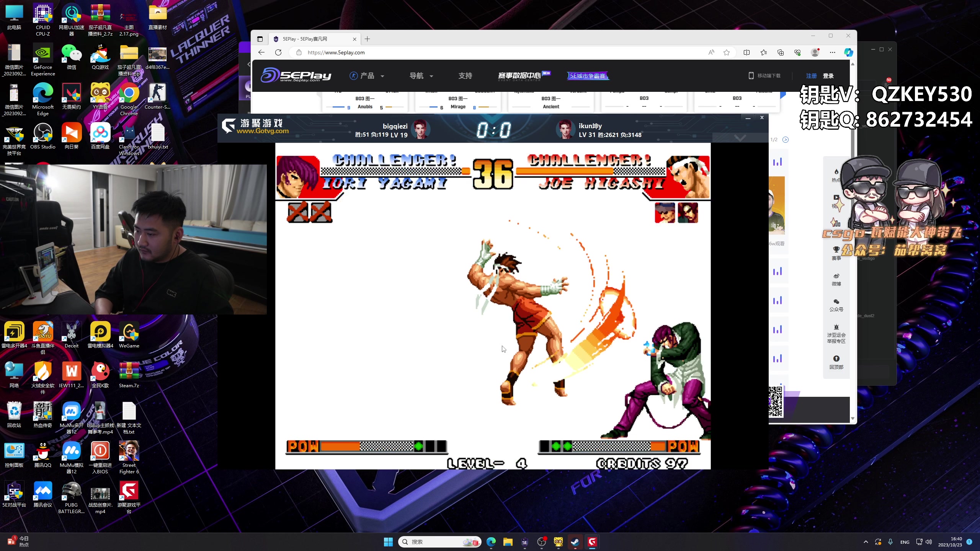980x551 pixels.
Task: Launch GeForce Experience desktop icon
Action: click(x=43, y=59)
